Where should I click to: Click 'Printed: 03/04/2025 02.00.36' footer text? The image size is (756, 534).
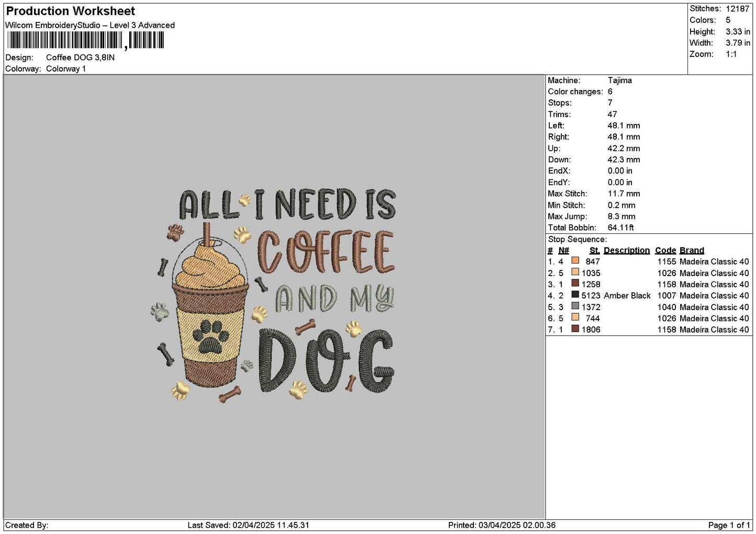tap(501, 525)
